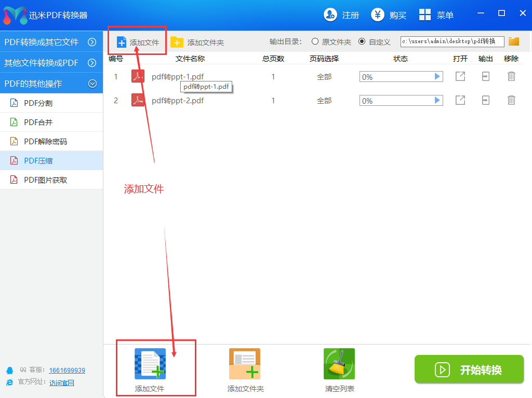The image size is (532, 398).
Task: Delete pdf转ppt-1.pdf using its trash icon
Action: click(x=511, y=77)
